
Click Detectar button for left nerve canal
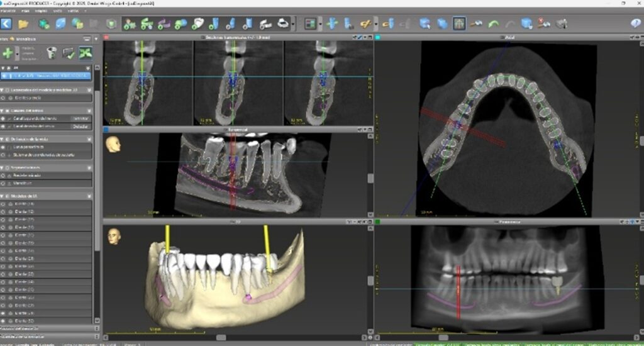tap(80, 118)
